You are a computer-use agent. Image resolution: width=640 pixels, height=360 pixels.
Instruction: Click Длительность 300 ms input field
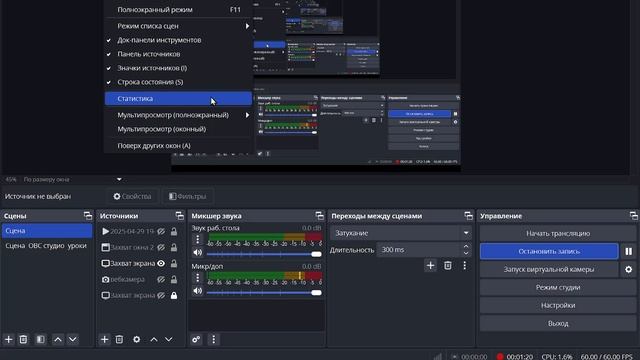[x=419, y=249]
